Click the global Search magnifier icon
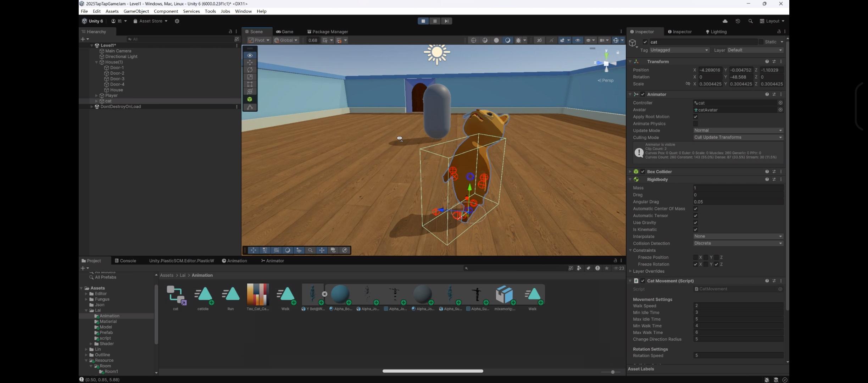The height and width of the screenshot is (383, 868). point(750,21)
